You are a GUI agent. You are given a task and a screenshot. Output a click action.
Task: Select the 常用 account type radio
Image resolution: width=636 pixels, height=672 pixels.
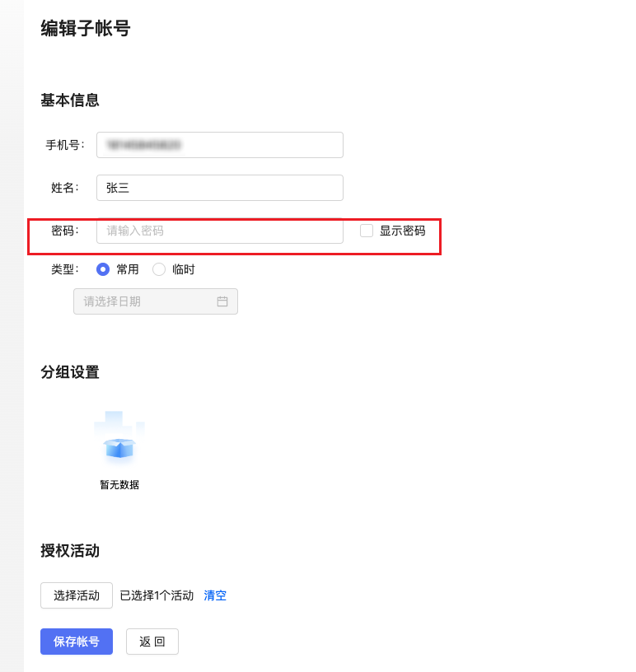point(103,269)
